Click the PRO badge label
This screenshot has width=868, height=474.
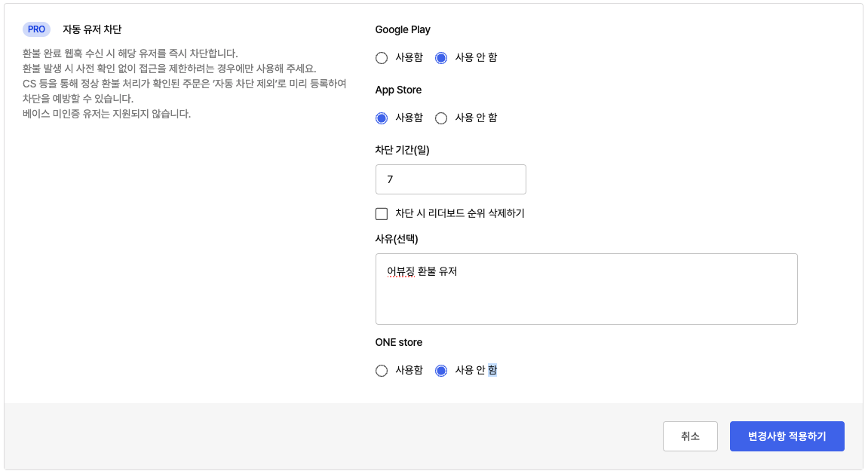click(x=35, y=29)
